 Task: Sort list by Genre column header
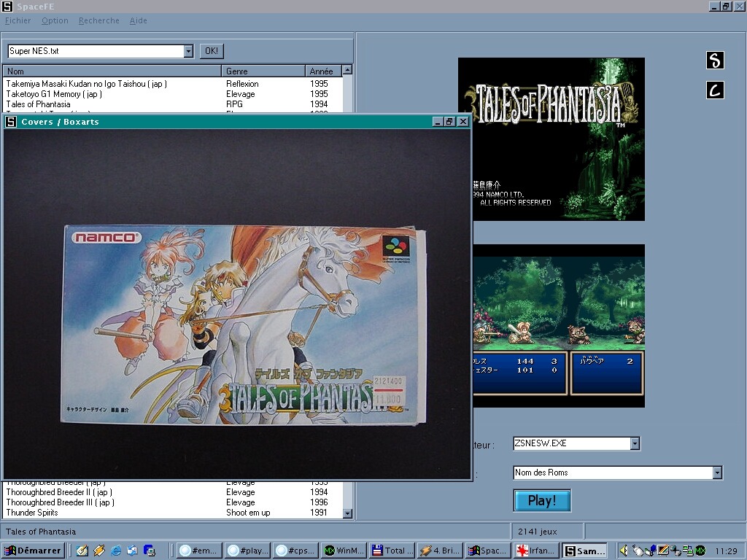pos(263,71)
